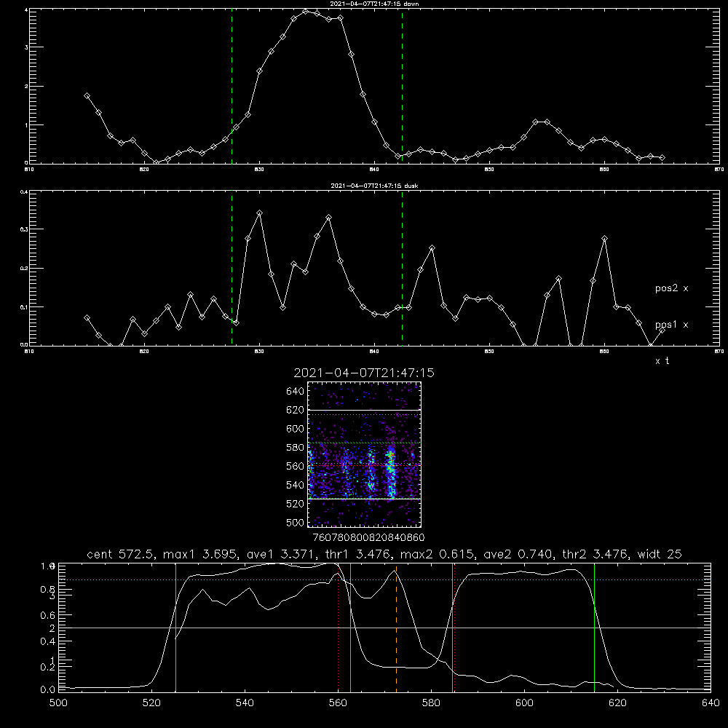728x728 pixels.
Task: Click the '0.0' y-axis label on the bottom plot
Action: coord(49,690)
